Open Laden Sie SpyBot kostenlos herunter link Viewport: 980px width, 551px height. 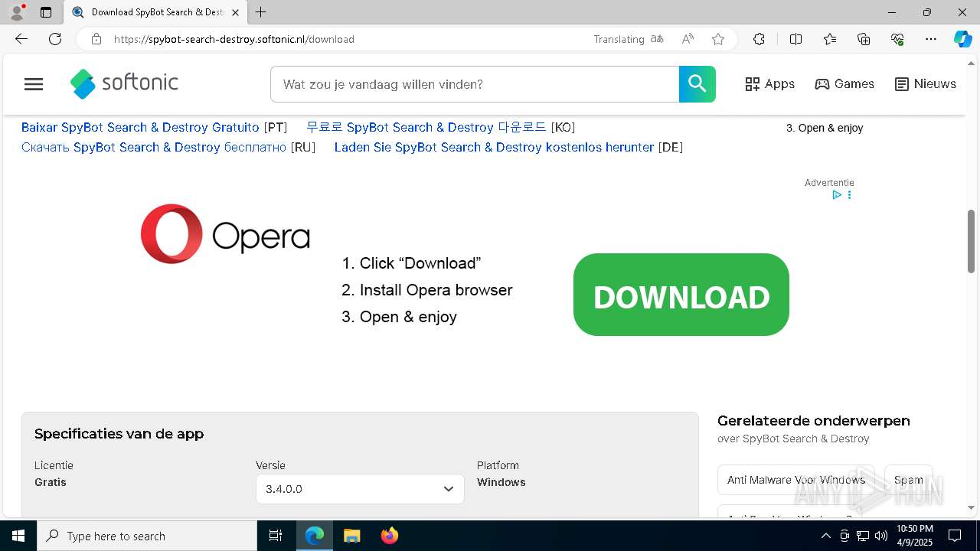(495, 147)
